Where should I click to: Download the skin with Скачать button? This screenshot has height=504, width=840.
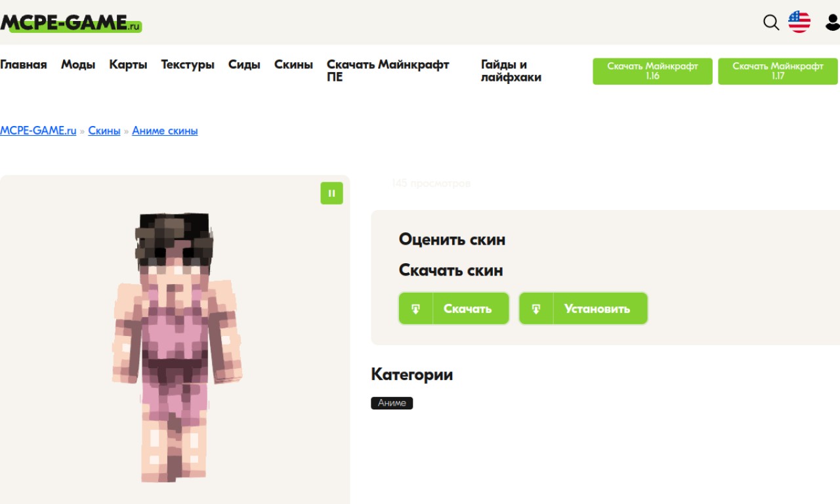(x=454, y=308)
